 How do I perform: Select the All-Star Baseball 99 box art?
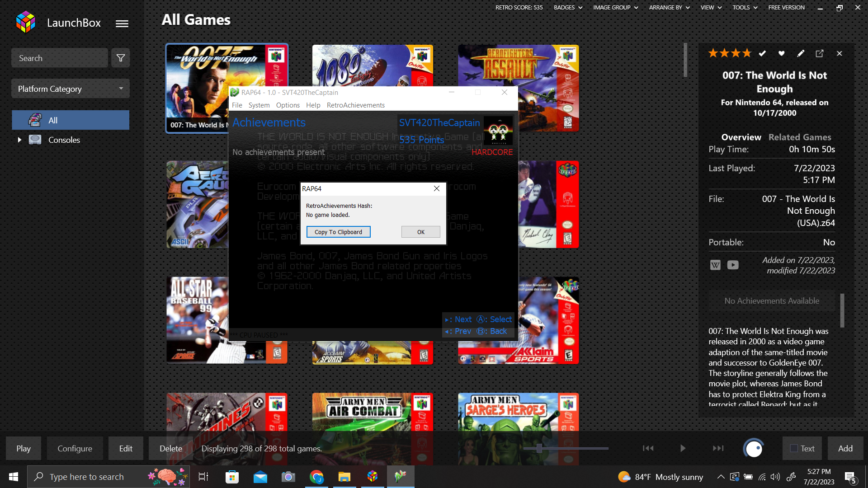pyautogui.click(x=197, y=320)
